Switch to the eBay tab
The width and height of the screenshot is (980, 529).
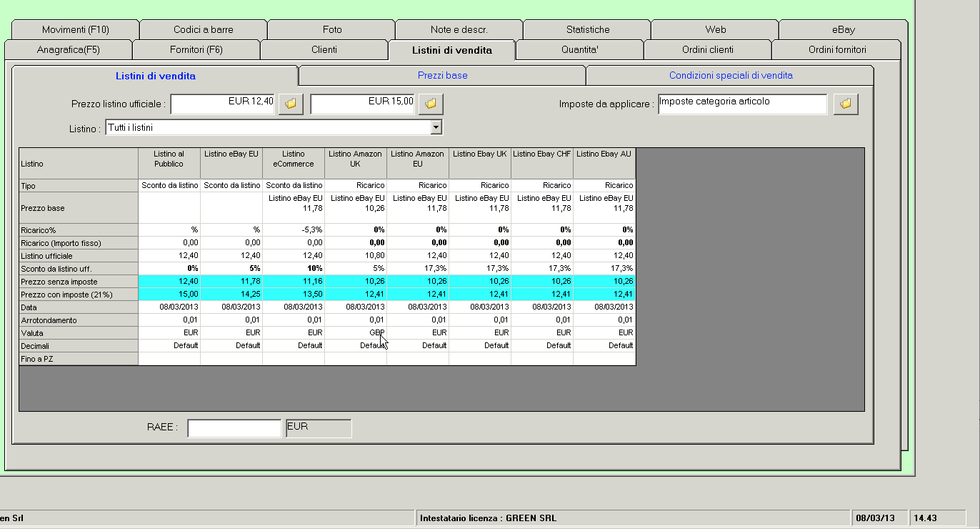click(843, 29)
